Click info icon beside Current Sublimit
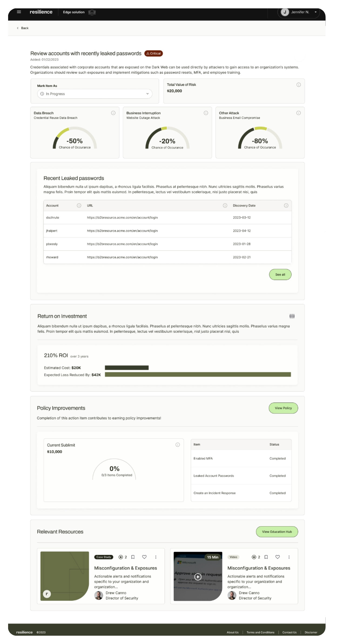This screenshot has width=337, height=644. [177, 445]
